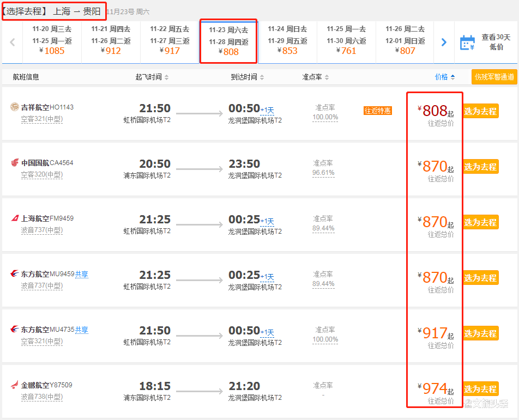Click the ¥917 price of MU4735

[x=436, y=333]
